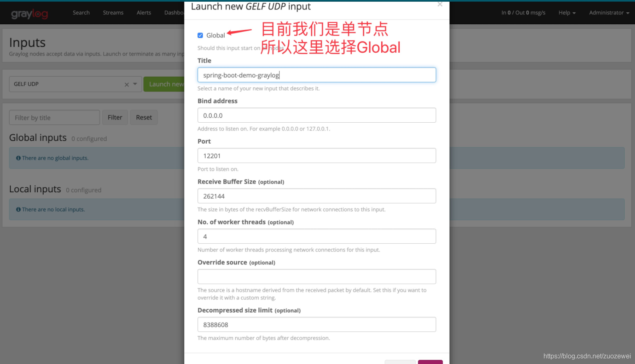Image resolution: width=635 pixels, height=364 pixels.
Task: Clear the GELF UDP selection with the X icon
Action: click(127, 84)
